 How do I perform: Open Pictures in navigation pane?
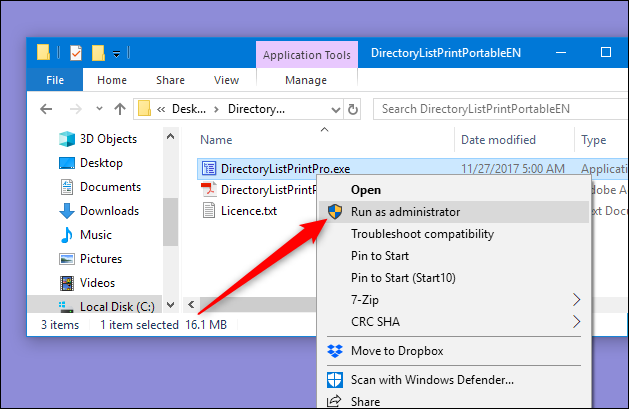[x=101, y=259]
